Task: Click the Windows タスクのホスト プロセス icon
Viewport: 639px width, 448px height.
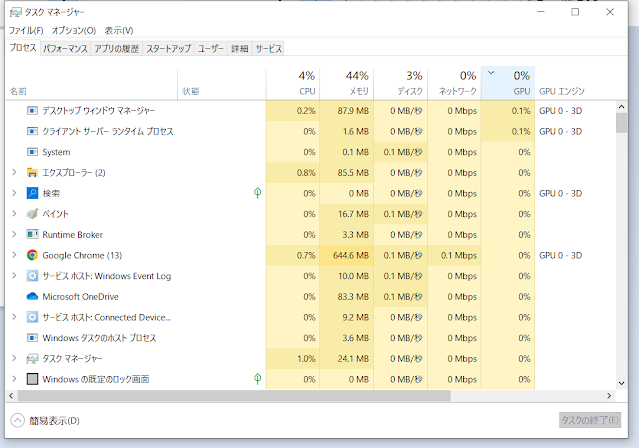Action: (x=32, y=338)
